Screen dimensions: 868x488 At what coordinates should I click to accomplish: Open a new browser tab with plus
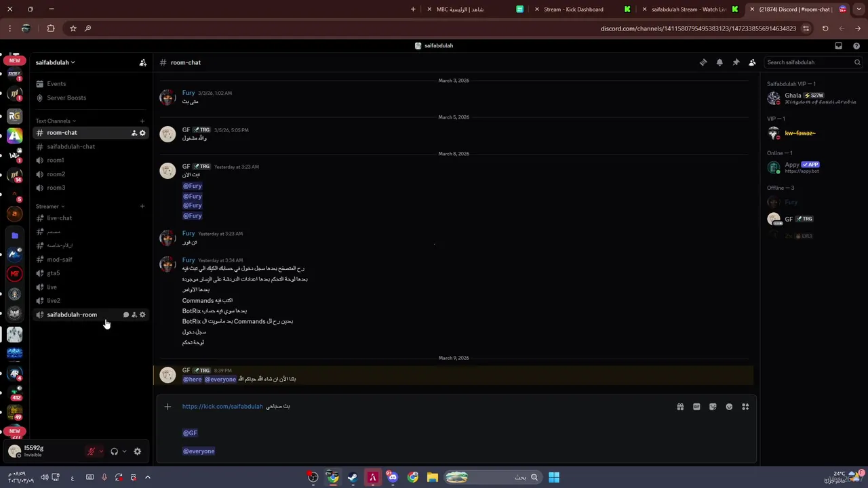413,9
